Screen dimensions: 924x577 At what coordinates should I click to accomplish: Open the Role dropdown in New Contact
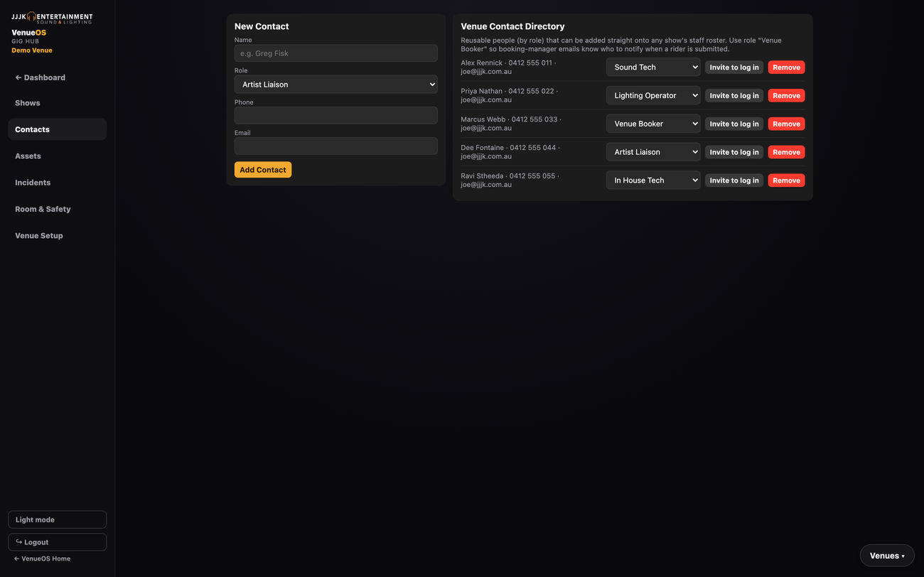coord(336,85)
